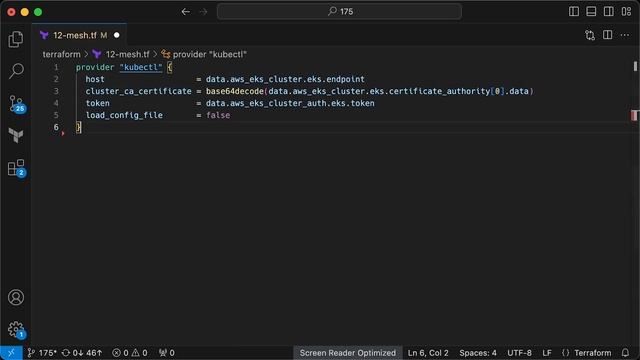The image size is (640, 360).
Task: Open the Accounts menu icon
Action: point(16,298)
